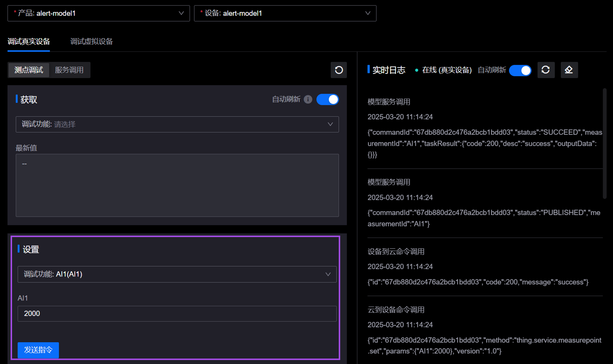Open the 设备 alert-model1 dropdown
This screenshot has height=364, width=613.
285,13
